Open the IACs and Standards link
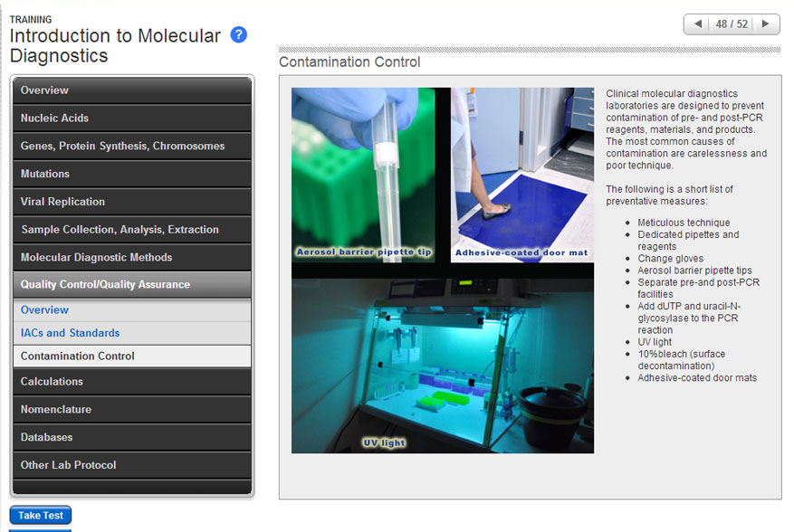 pyautogui.click(x=70, y=333)
